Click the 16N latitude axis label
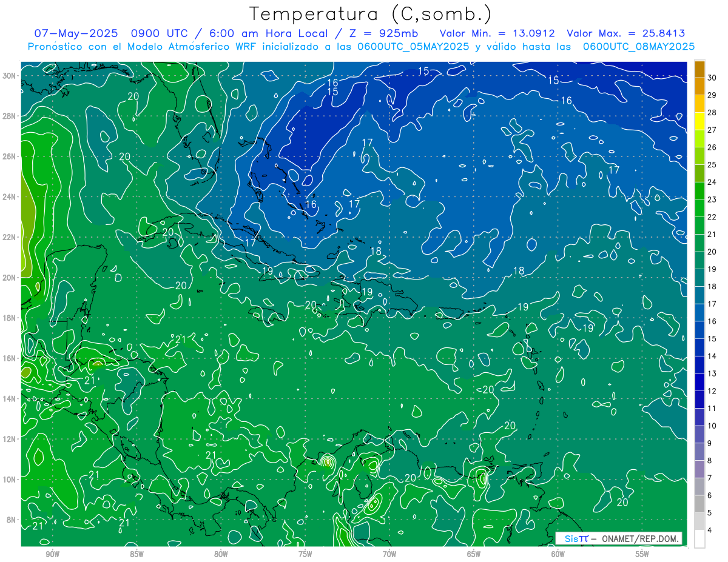 (x=10, y=358)
